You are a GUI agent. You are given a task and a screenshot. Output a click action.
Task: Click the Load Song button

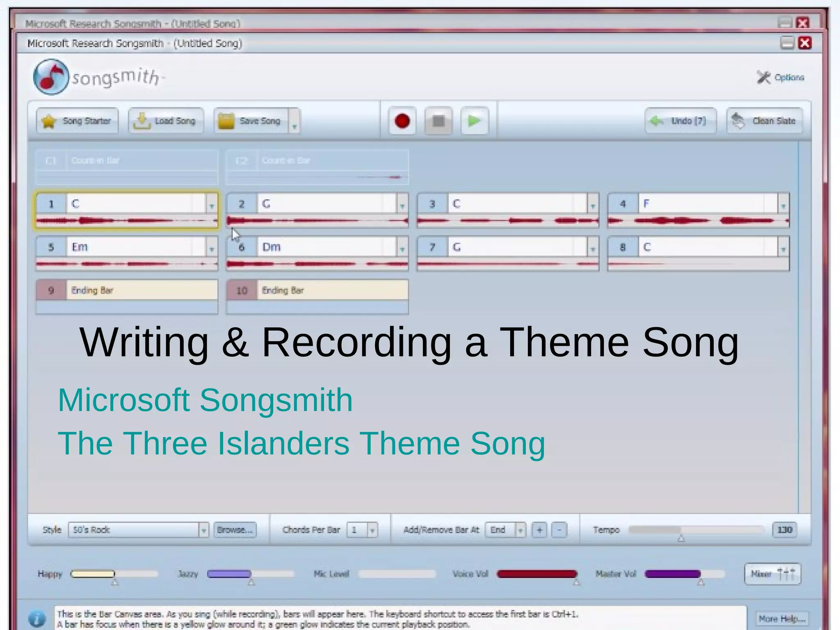[x=166, y=121]
